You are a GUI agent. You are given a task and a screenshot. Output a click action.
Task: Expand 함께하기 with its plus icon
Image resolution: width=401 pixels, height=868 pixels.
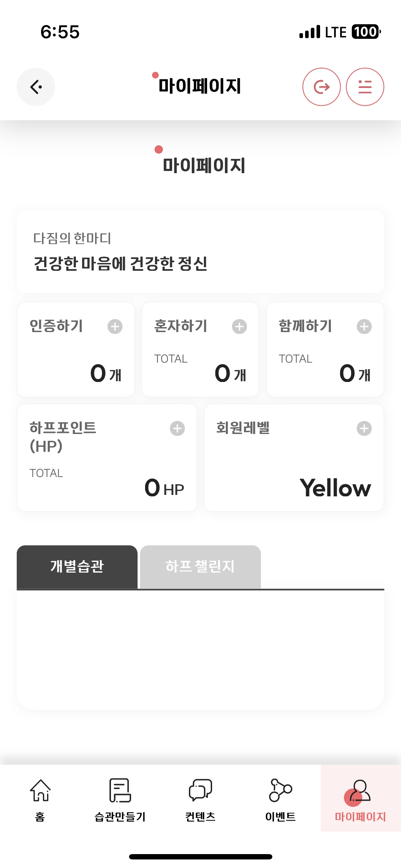(x=364, y=326)
